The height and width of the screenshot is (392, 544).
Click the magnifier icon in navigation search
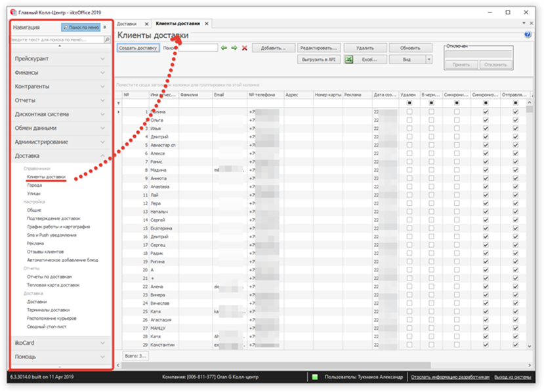(107, 40)
